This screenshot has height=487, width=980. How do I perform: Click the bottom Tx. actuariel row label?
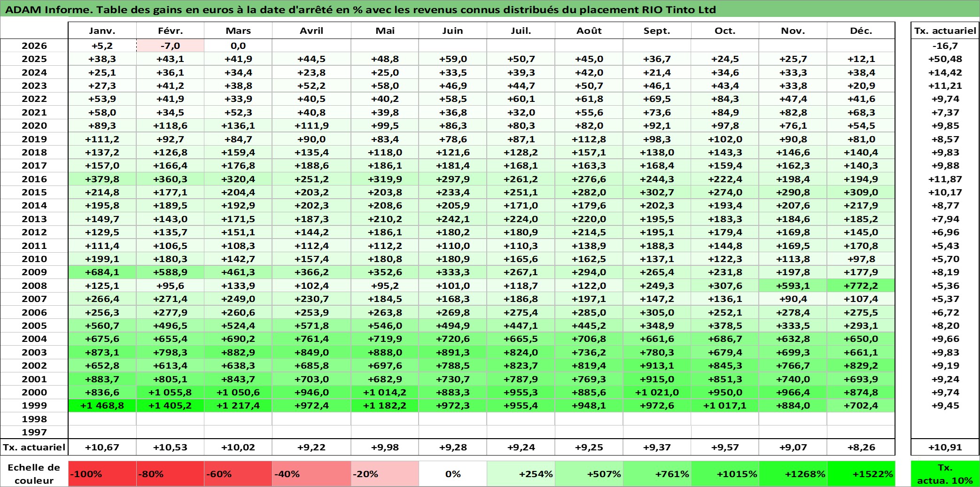34,447
